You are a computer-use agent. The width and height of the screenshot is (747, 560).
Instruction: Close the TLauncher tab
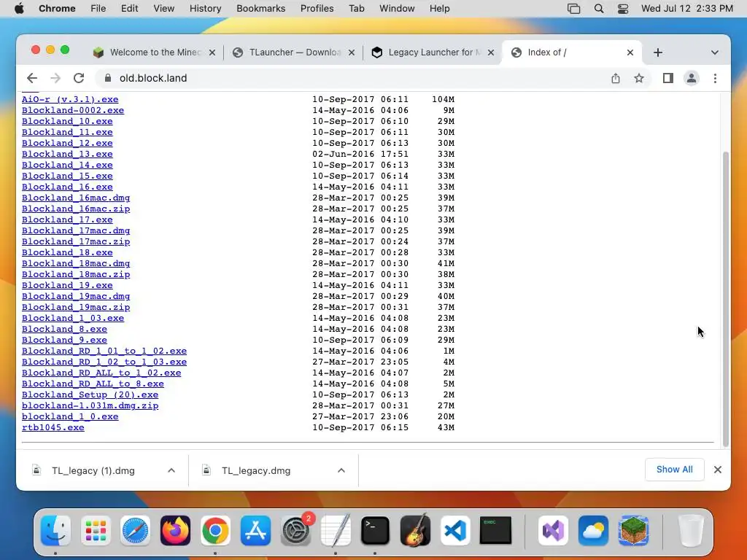click(x=352, y=52)
